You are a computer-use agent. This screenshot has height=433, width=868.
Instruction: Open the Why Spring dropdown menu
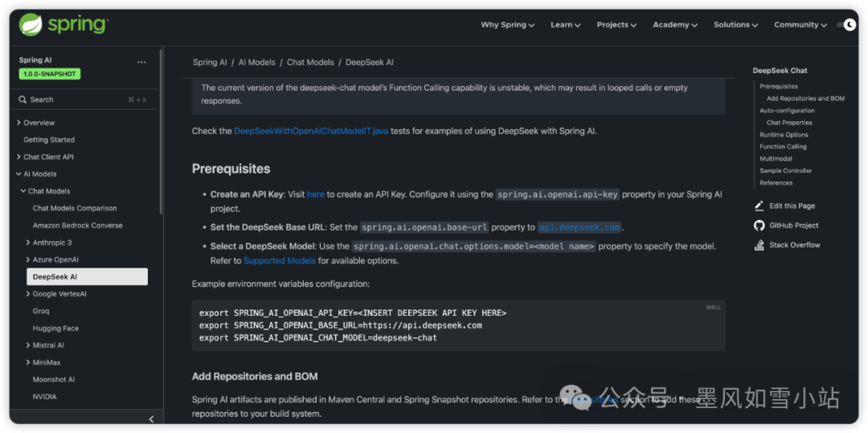pos(507,25)
